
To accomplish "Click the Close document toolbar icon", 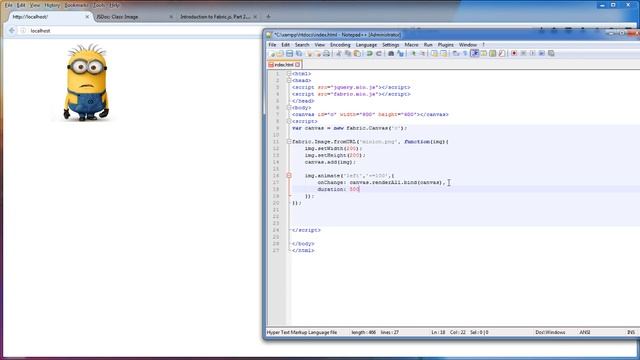I will click(309, 53).
